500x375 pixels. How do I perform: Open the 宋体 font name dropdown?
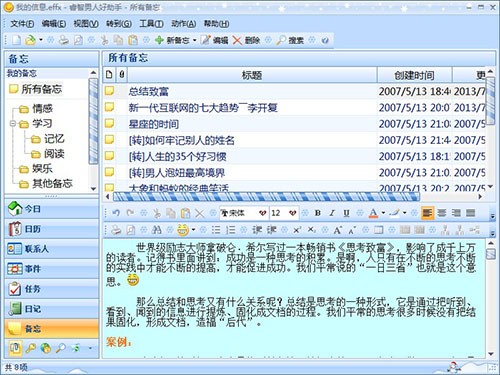[262, 213]
